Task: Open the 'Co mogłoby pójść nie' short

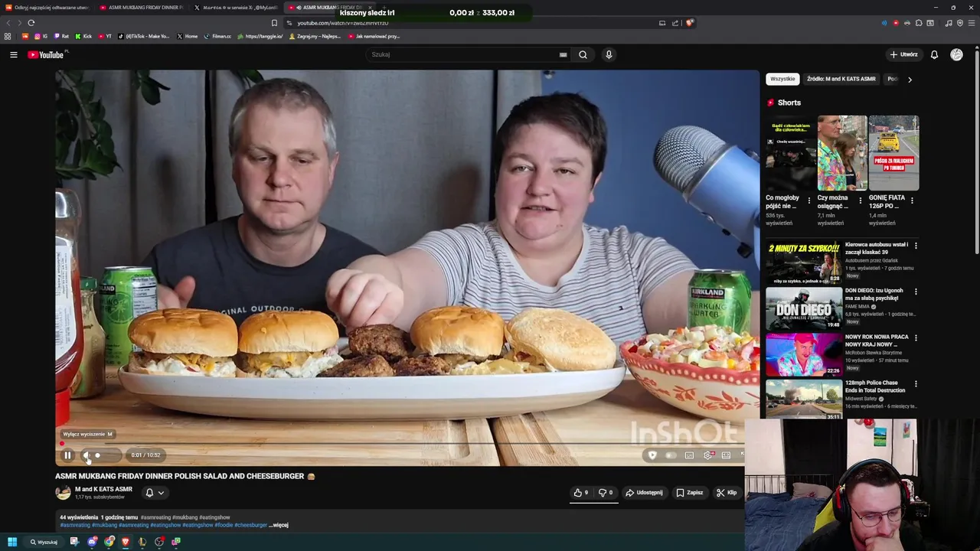Action: 791,153
